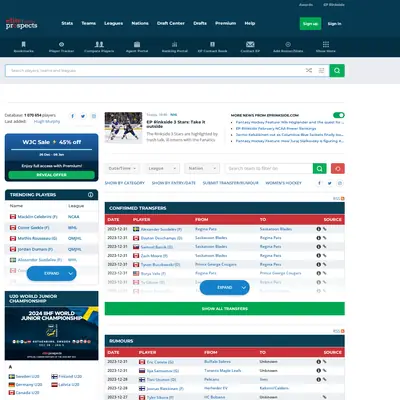Open the Date/Time filter dropdown
Viewport: 400px width, 400px height.
122,168
